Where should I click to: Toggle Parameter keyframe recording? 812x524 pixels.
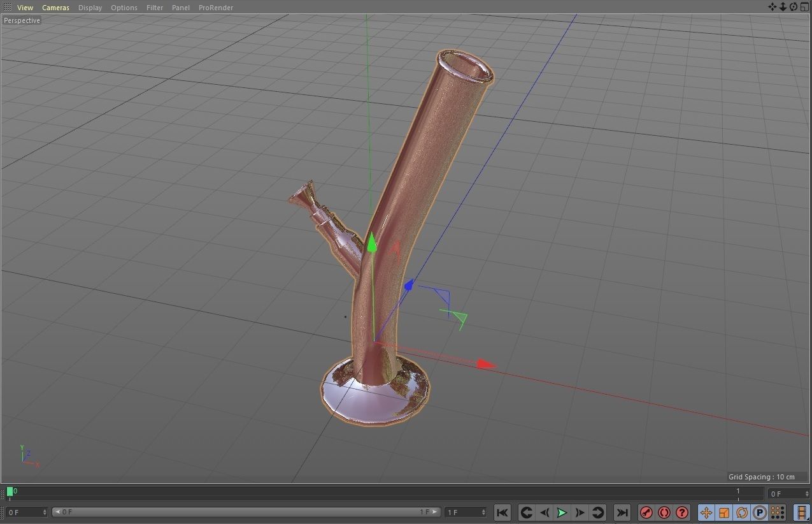(760, 513)
